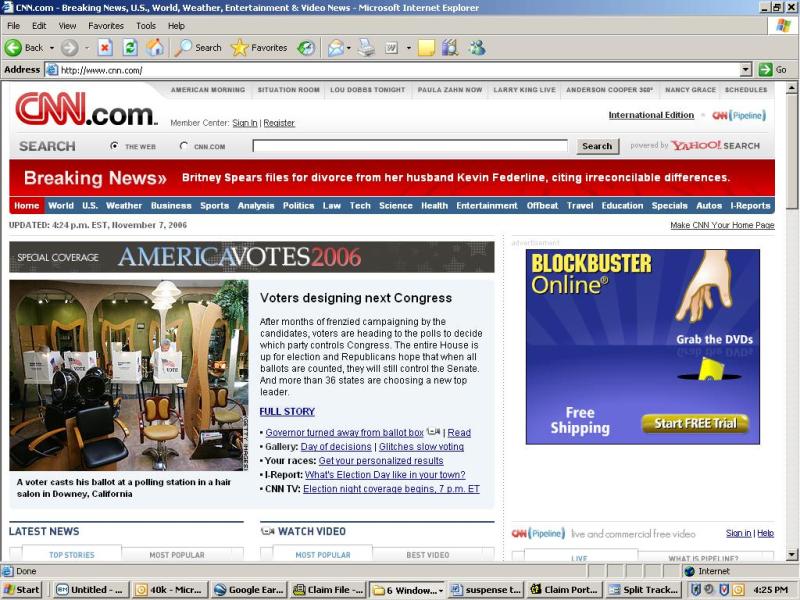Open the Entertainment section tab
800x600 pixels.
(x=487, y=206)
